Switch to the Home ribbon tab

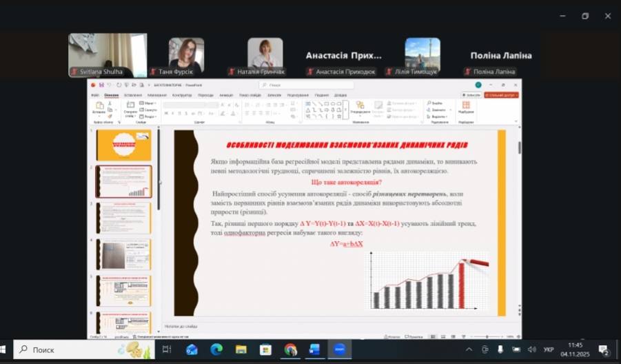(111, 95)
